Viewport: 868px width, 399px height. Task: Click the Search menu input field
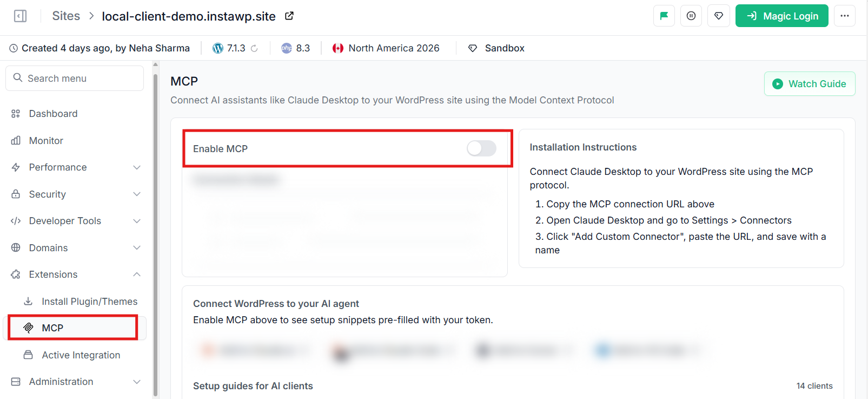coord(75,79)
